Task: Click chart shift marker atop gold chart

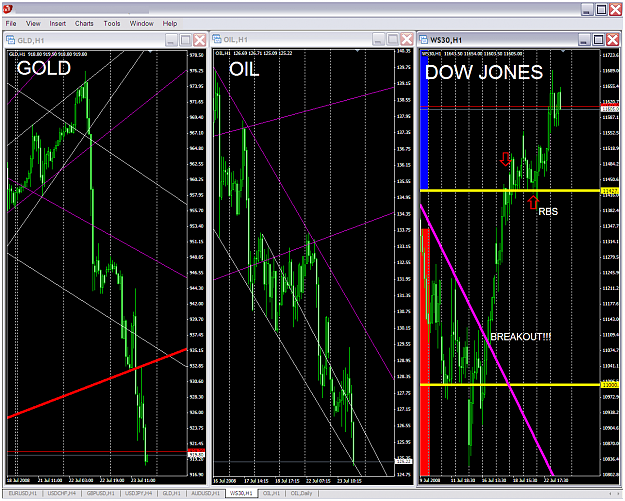Action: pyautogui.click(x=150, y=51)
